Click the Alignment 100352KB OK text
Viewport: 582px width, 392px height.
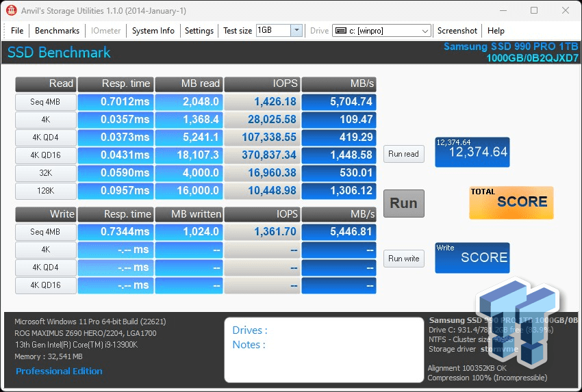coord(467,368)
